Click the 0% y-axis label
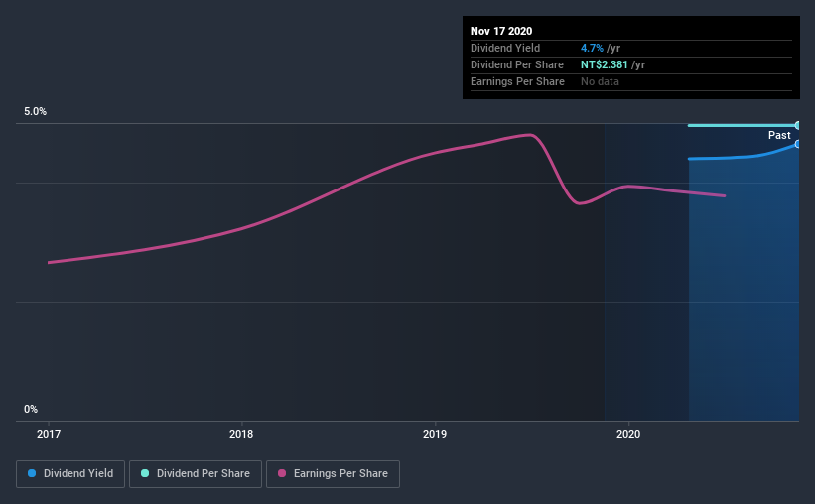Viewport: 815px width, 504px height. (31, 409)
